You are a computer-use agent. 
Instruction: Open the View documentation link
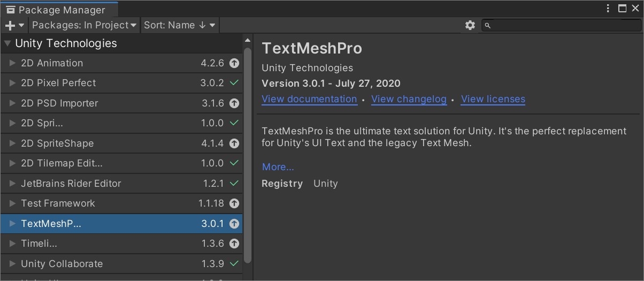309,99
